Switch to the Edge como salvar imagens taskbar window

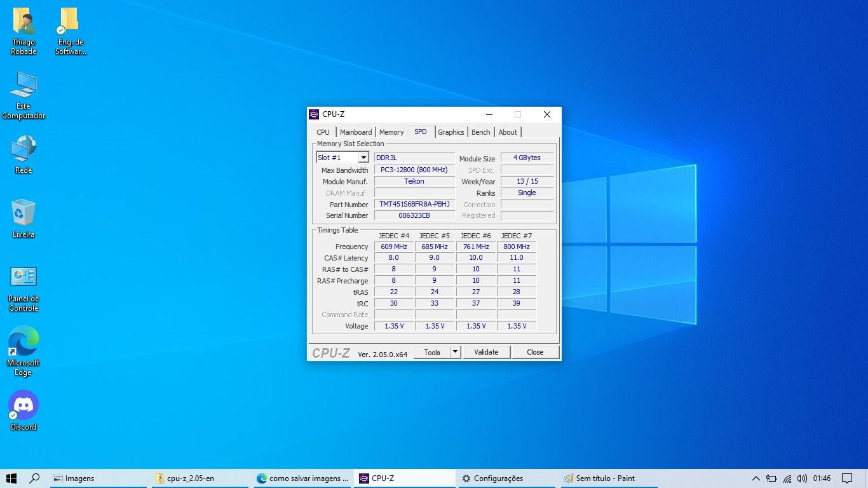click(302, 478)
